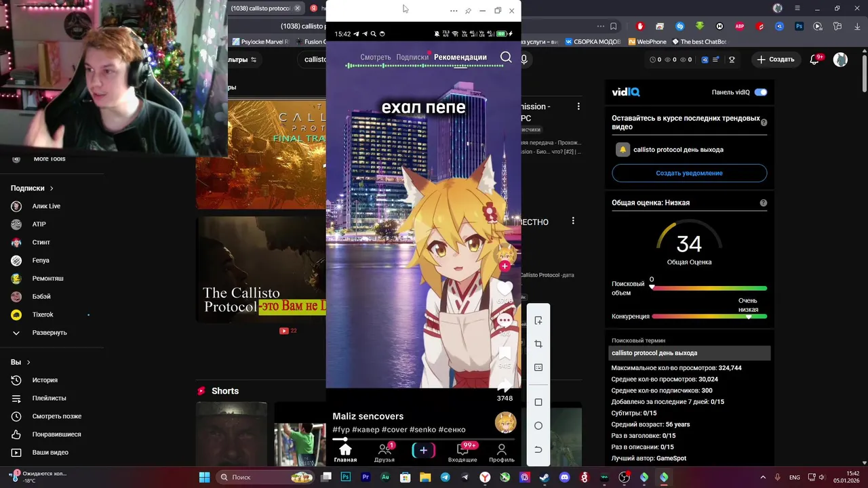The image size is (868, 488).
Task: Click help icon beside Общая оценка: Низкая
Action: 764,203
